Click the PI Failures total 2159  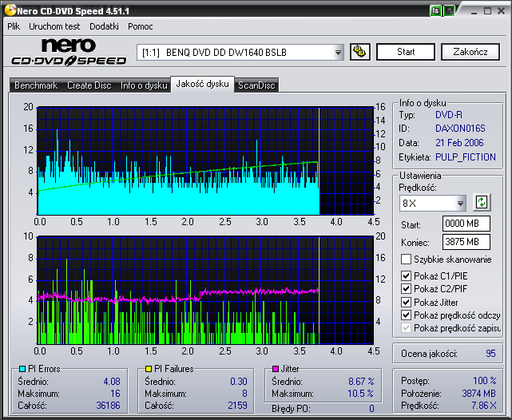[237, 406]
